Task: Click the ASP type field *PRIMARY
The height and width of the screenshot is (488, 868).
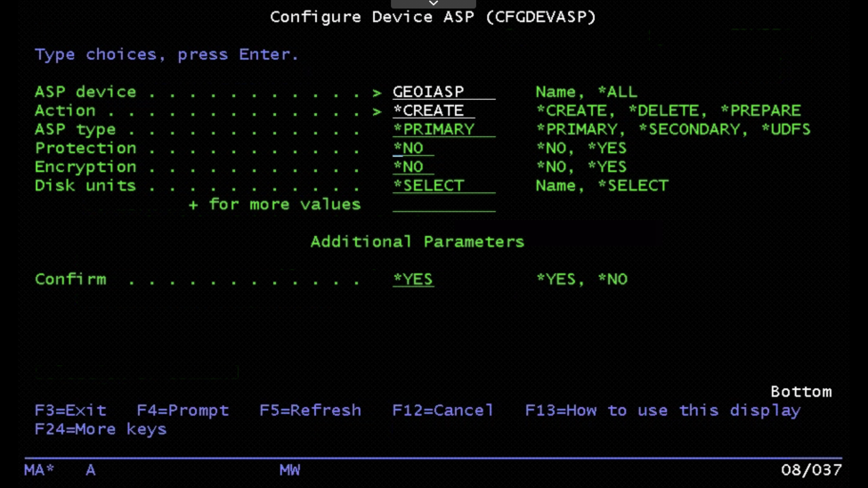Action: point(444,130)
